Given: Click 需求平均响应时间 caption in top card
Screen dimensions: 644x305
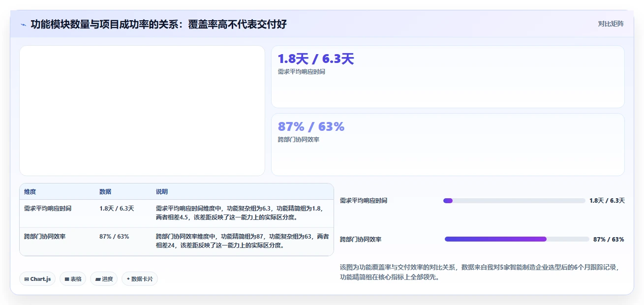Looking at the screenshot, I should pyautogui.click(x=302, y=72).
